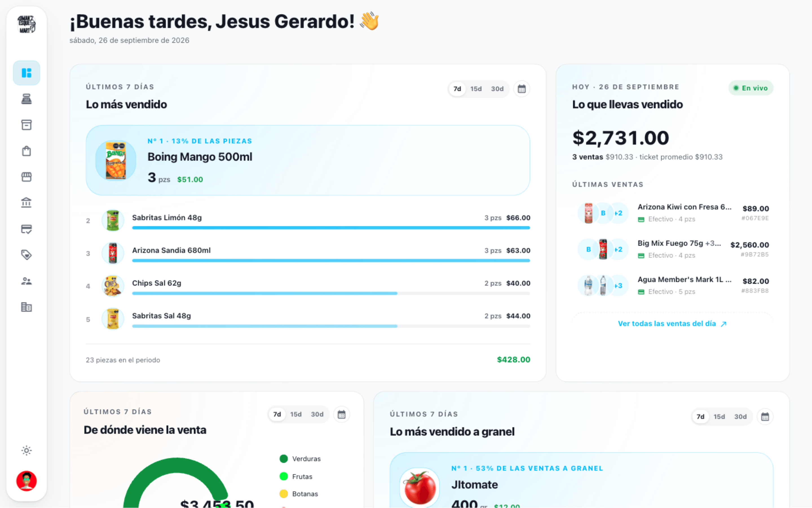Image resolution: width=812 pixels, height=508 pixels.
Task: Select 30d range in Lo más vendido card
Action: point(497,89)
